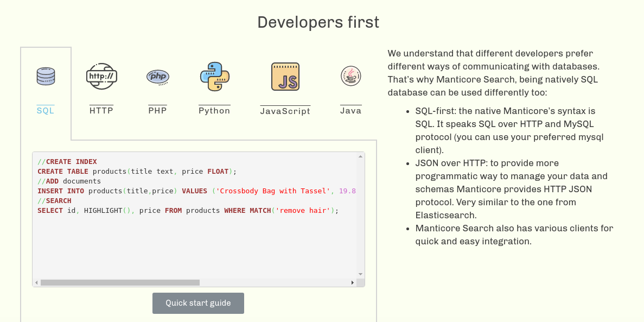
Task: Click the SQL database icon
Action: pyautogui.click(x=46, y=77)
